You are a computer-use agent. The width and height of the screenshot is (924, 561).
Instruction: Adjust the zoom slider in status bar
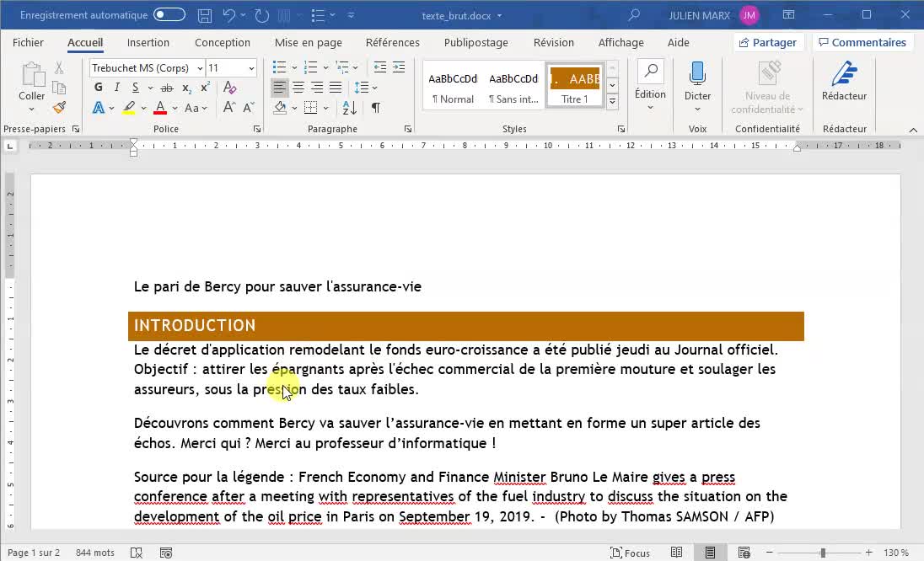[823, 553]
